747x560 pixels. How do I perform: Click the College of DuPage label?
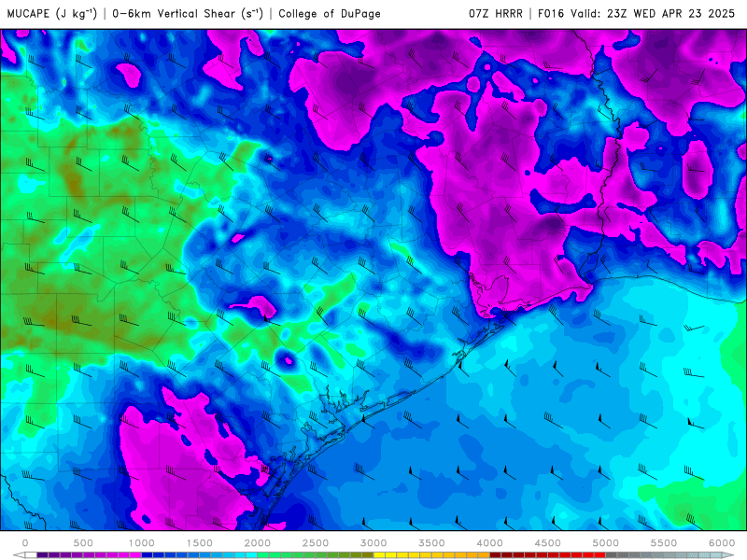330,14
